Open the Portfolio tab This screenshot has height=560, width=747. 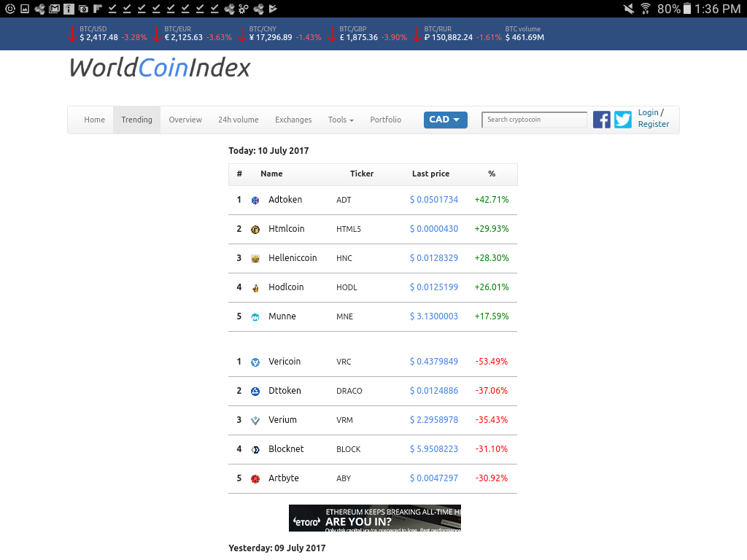[385, 120]
